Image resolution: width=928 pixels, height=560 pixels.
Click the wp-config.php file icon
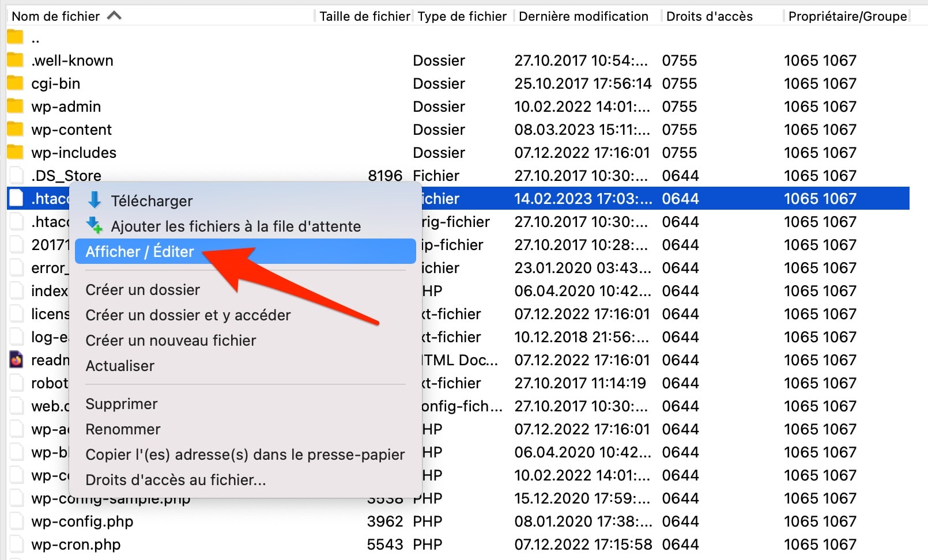point(16,521)
